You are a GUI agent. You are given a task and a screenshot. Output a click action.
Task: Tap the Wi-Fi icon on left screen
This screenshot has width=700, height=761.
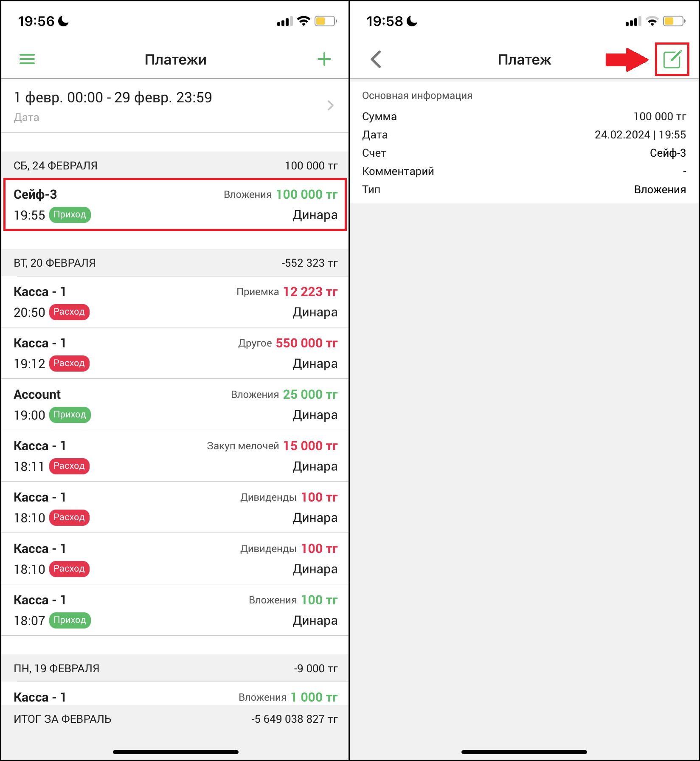pyautogui.click(x=303, y=21)
